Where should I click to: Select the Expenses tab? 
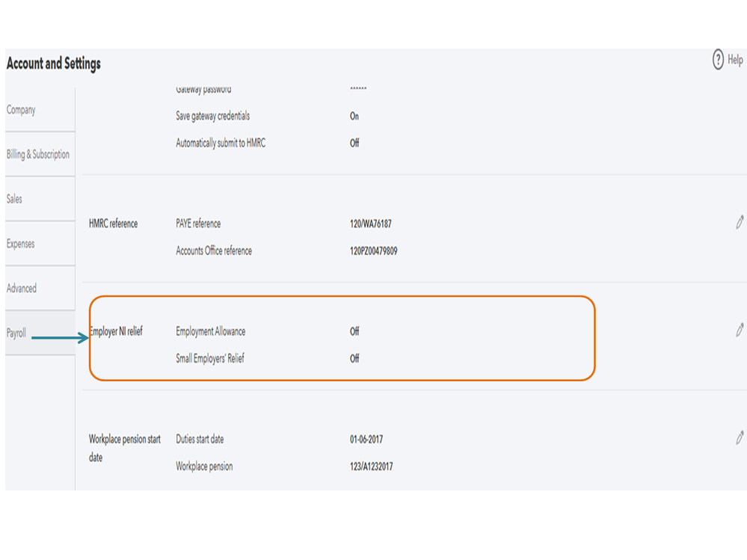point(20,244)
